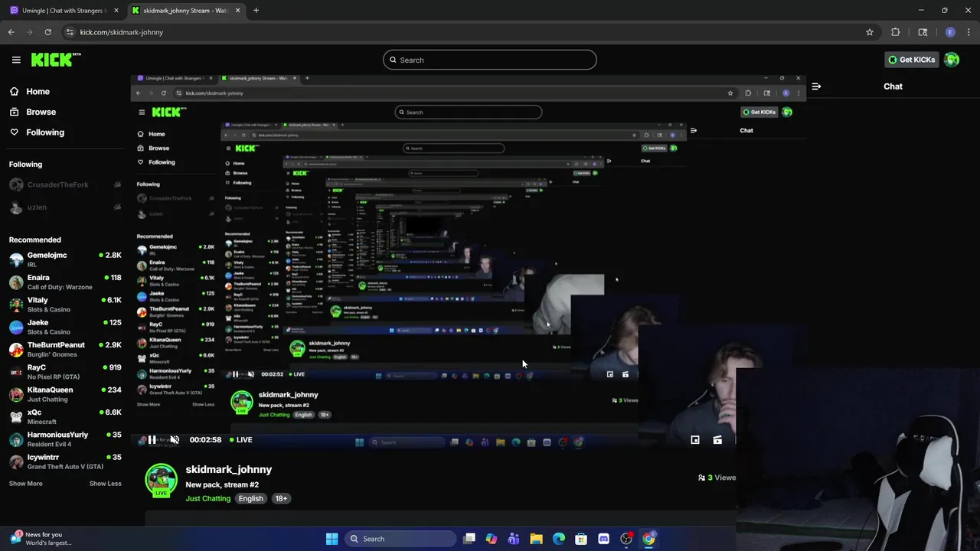Click RayC channel avatar

(16, 372)
